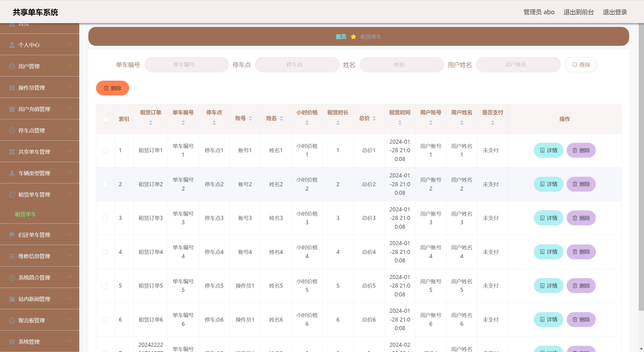Click the 停车点管理 clock icon
The image size is (644, 352).
(12, 131)
